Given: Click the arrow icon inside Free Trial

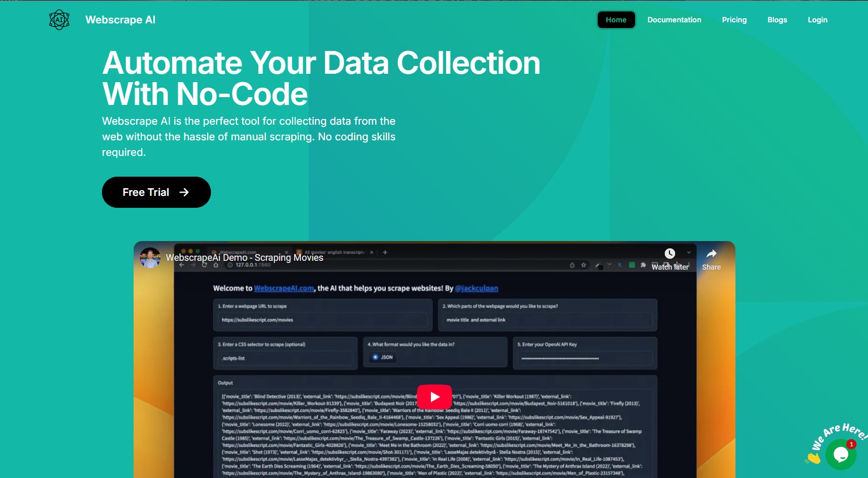Looking at the screenshot, I should point(184,192).
